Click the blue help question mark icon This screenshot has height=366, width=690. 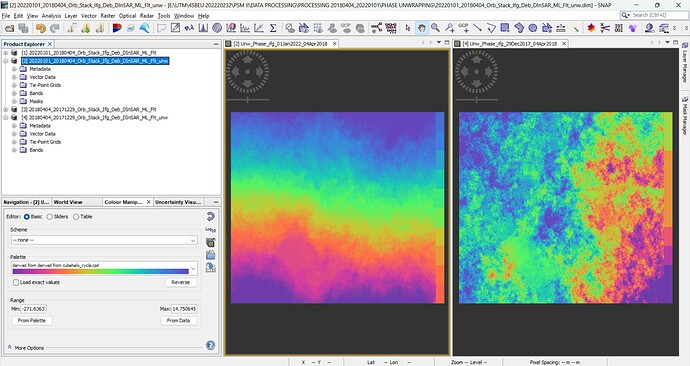click(x=210, y=345)
